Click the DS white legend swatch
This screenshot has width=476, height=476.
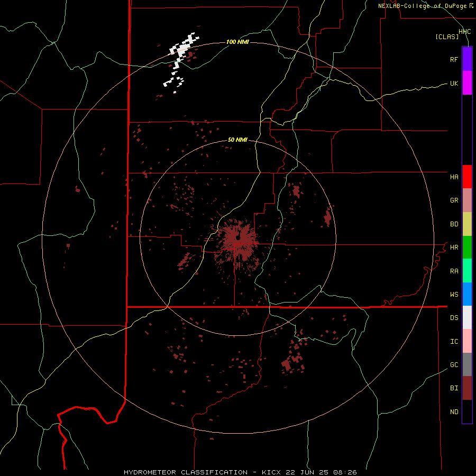point(467,317)
